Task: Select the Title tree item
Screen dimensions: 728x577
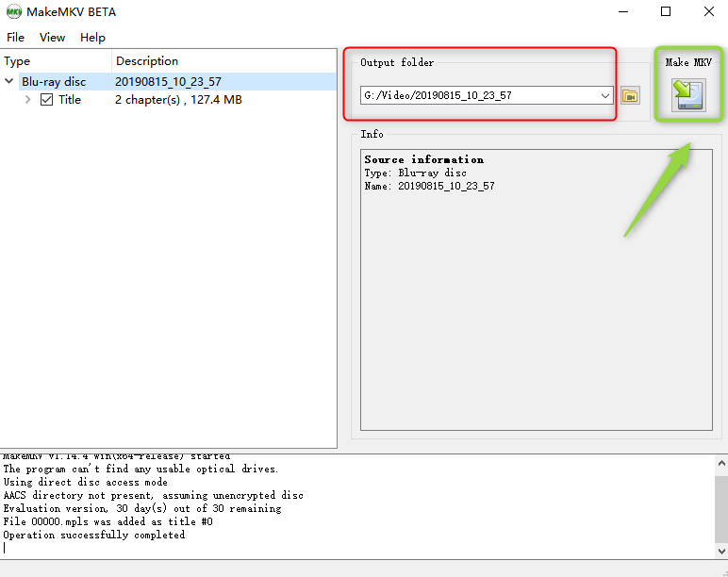Action: point(69,99)
